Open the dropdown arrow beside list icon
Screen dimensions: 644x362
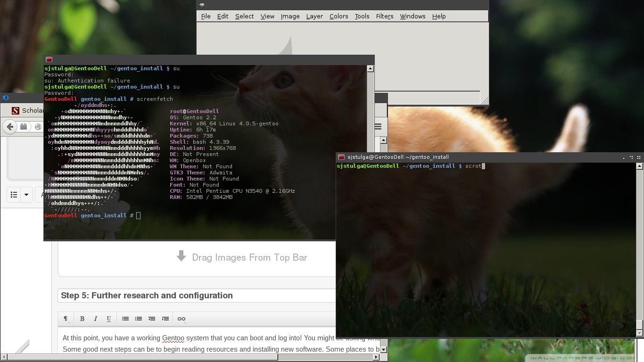pos(26,195)
